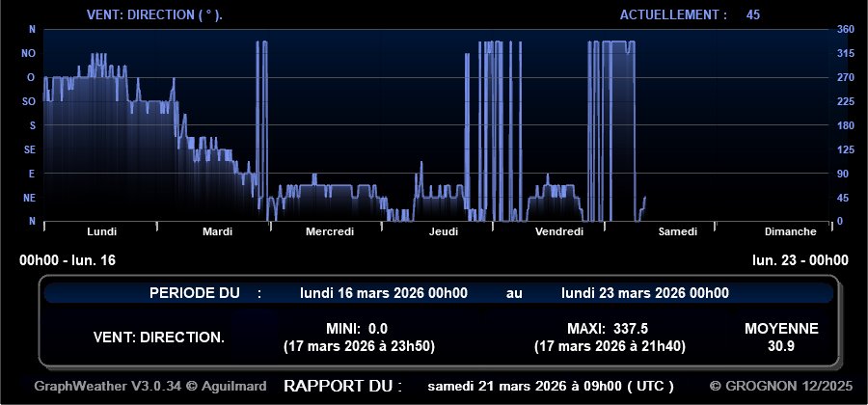868x405 pixels.
Task: Select the current value 45 beside ACTUELLEMENT
Action: point(753,15)
